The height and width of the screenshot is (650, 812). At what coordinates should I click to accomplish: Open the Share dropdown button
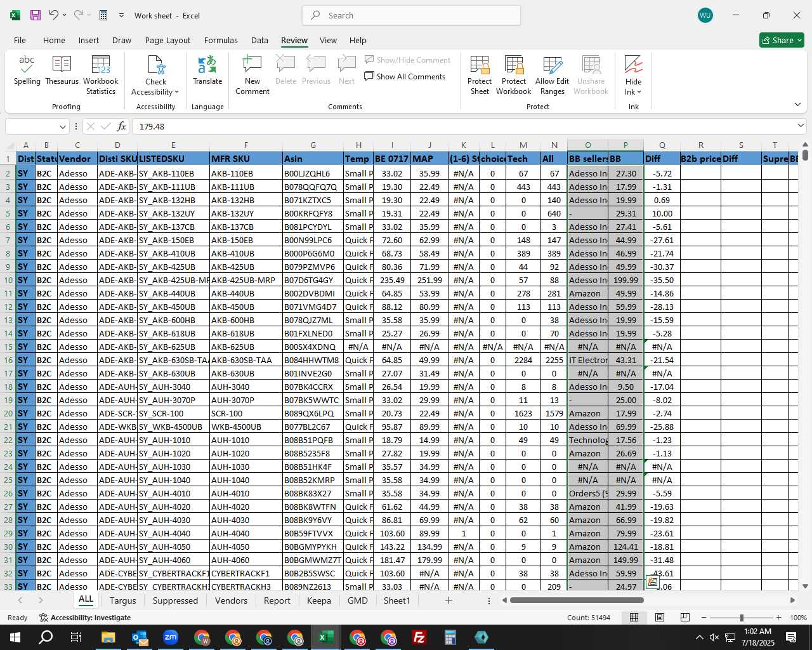[x=782, y=40]
